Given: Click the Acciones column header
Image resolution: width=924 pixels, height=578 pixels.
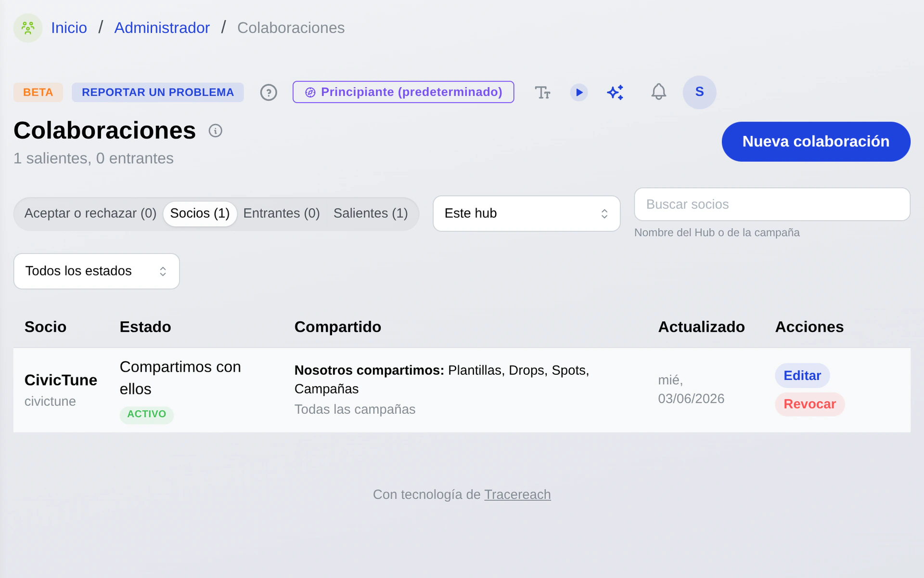Looking at the screenshot, I should pyautogui.click(x=809, y=327).
